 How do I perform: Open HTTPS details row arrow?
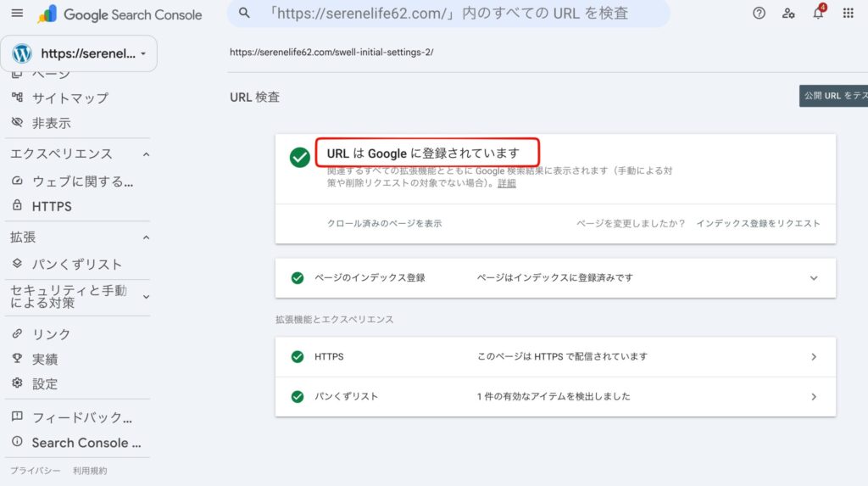814,357
